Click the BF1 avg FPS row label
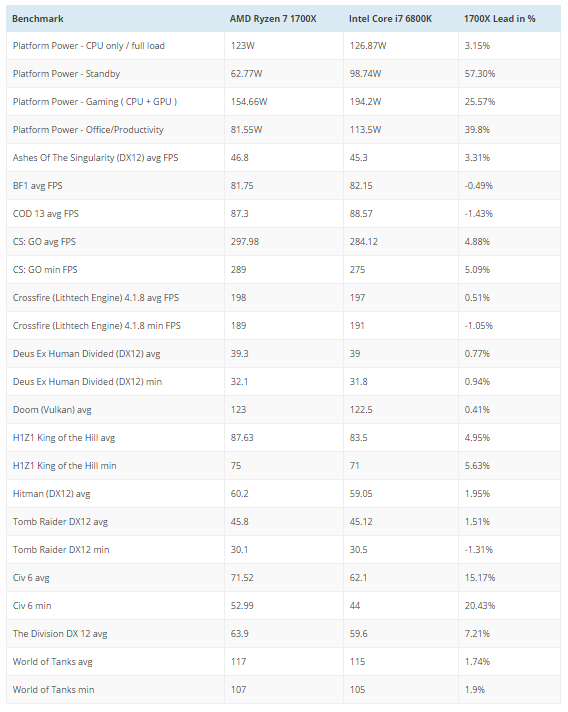Viewport: 568px width, 712px height. coord(38,186)
